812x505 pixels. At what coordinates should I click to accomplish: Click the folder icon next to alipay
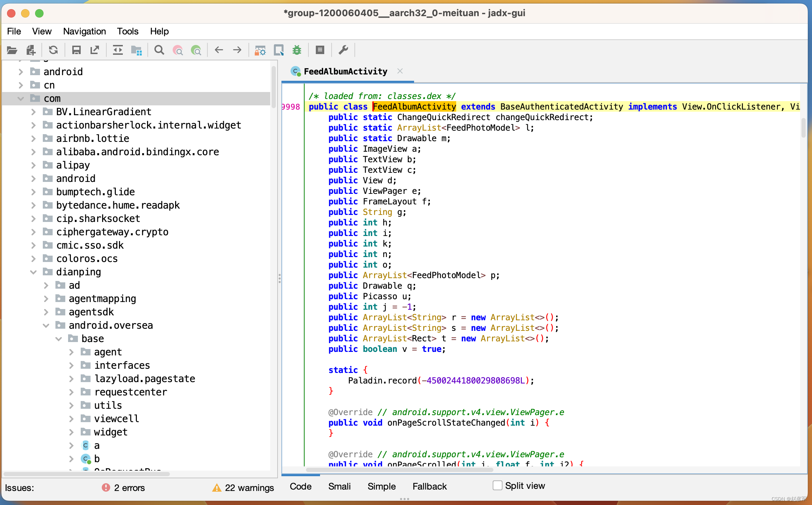click(47, 165)
